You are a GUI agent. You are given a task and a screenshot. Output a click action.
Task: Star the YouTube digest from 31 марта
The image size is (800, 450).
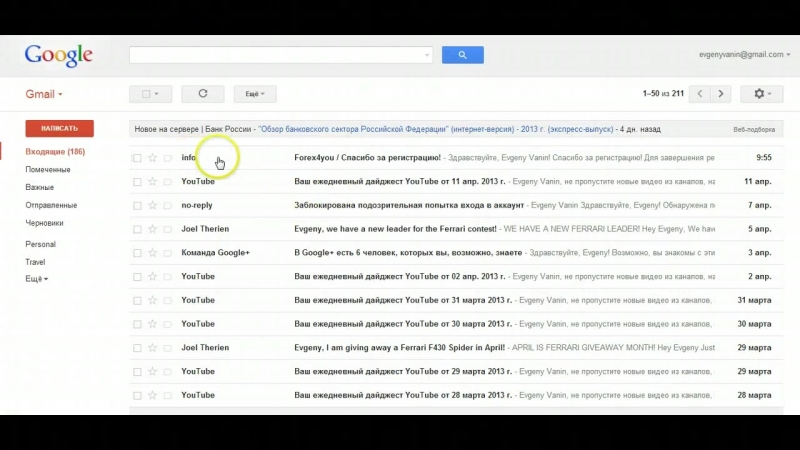153,300
